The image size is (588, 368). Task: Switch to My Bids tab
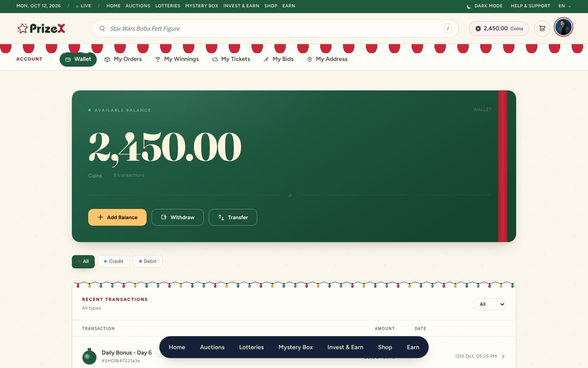click(x=278, y=59)
